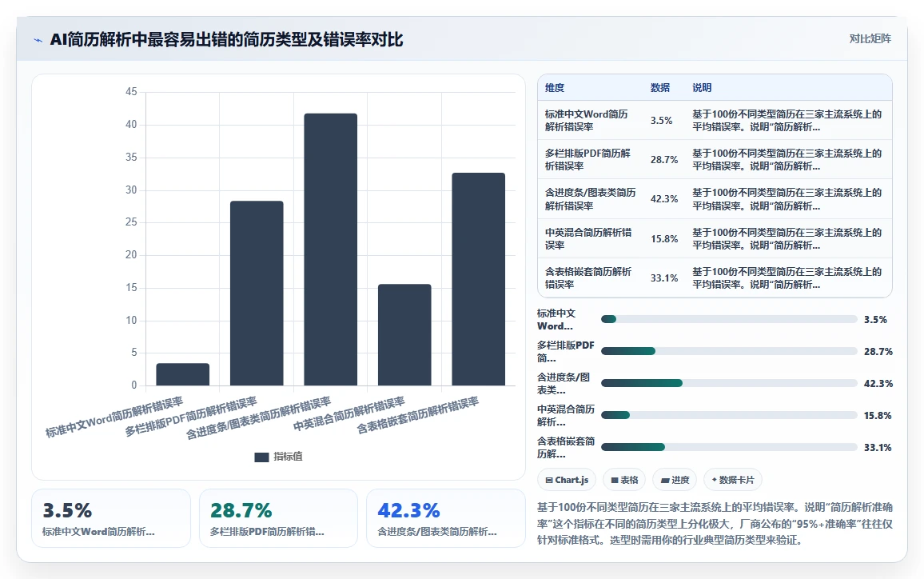Click the blue logo icon beside the title

(38, 40)
